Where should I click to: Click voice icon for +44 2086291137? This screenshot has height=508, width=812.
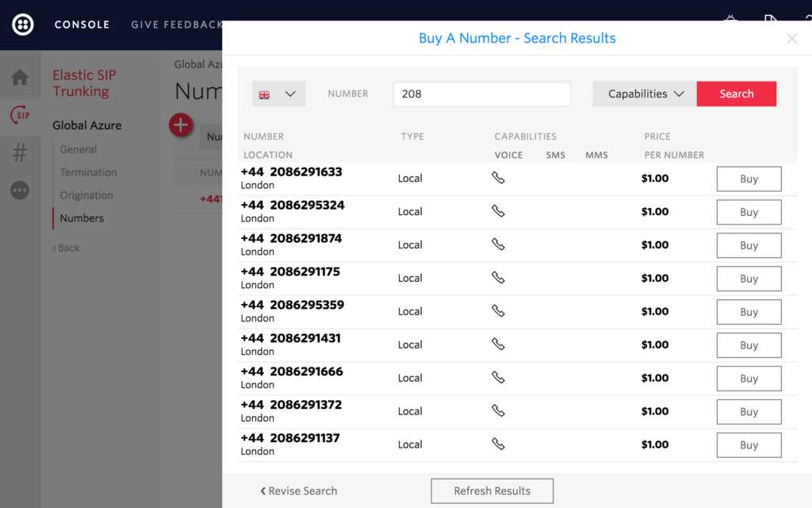click(498, 444)
